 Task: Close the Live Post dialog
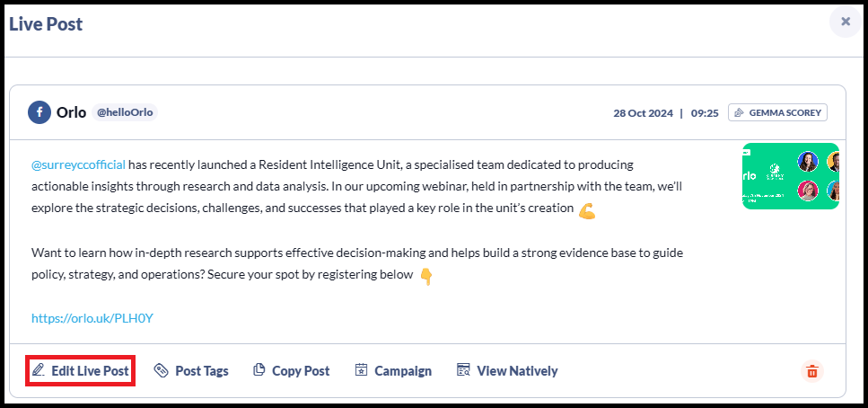846,22
